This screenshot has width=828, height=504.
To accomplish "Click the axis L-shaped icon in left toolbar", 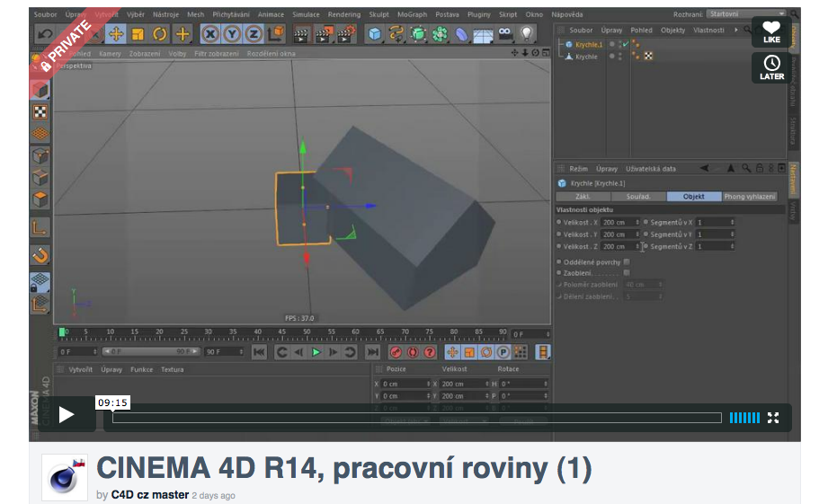I will [x=40, y=228].
